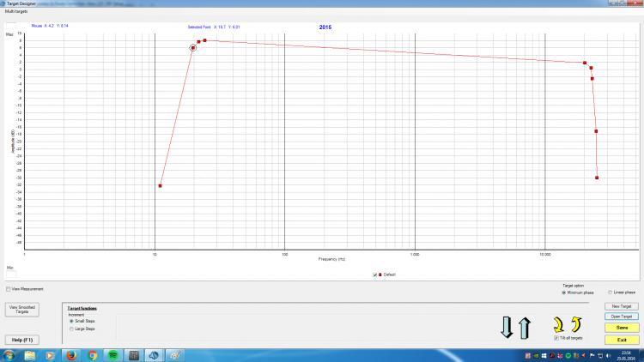Open Firefox from the taskbar

coord(71,355)
